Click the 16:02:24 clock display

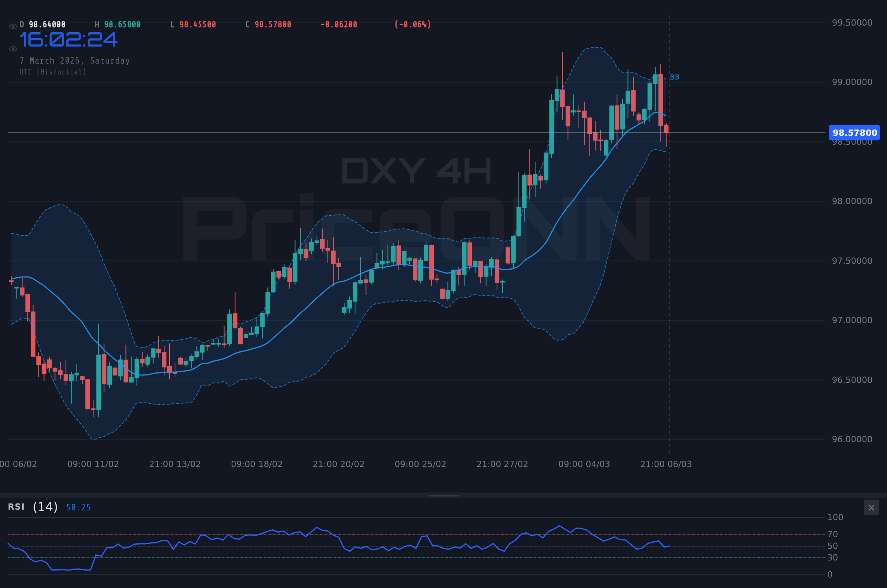(68, 40)
